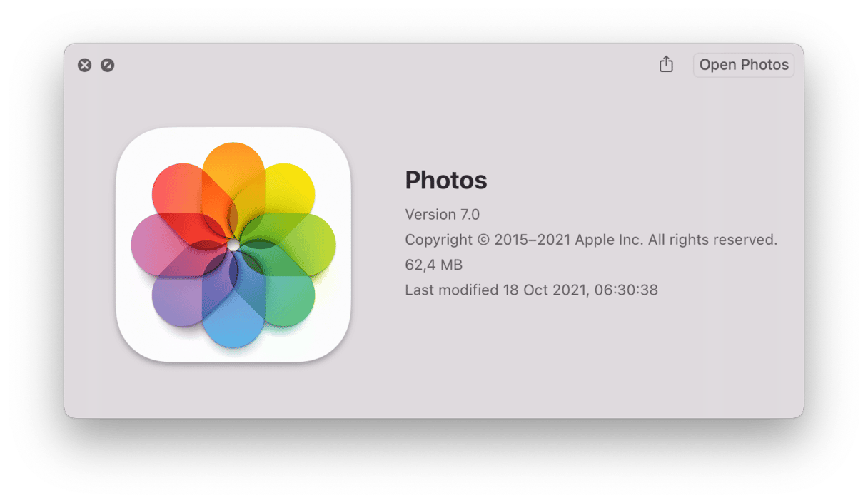Click the "Version 7.0" text
Image resolution: width=868 pixels, height=503 pixels.
443,214
